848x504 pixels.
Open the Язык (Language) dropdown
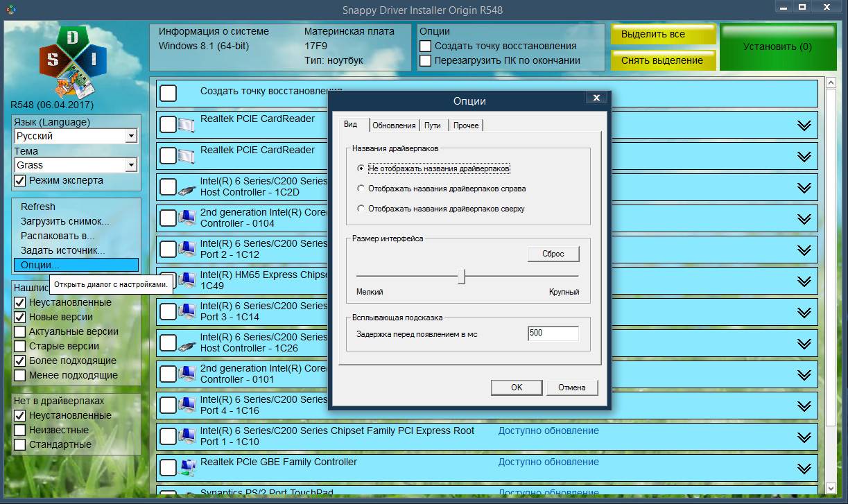click(131, 136)
